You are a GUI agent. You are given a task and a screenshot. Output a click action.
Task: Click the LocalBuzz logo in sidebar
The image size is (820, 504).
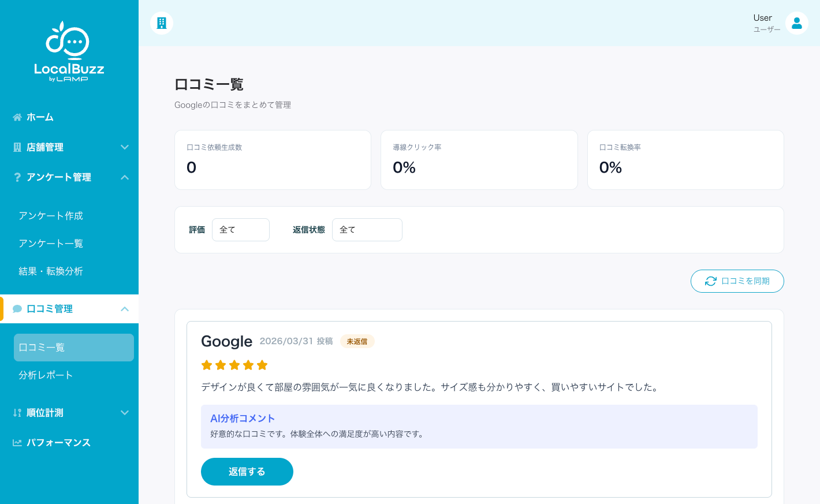click(x=69, y=52)
